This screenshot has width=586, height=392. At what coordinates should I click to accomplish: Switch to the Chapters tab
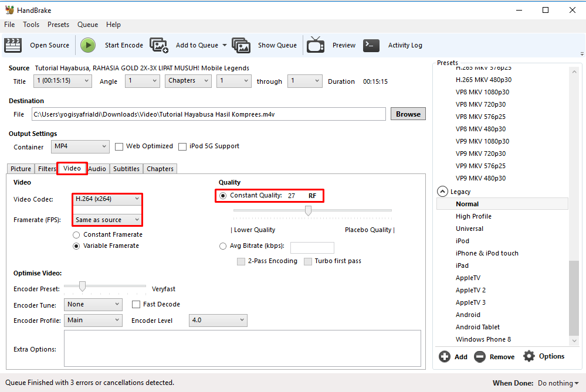click(x=160, y=169)
